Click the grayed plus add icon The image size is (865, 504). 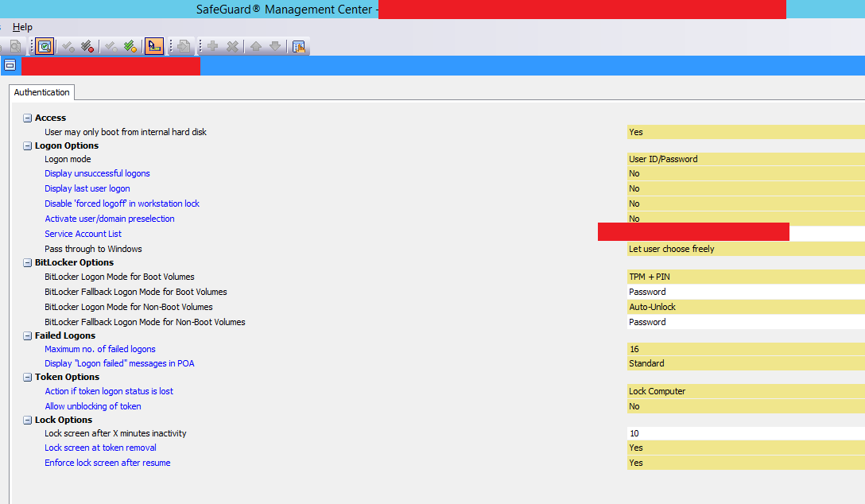[x=213, y=46]
